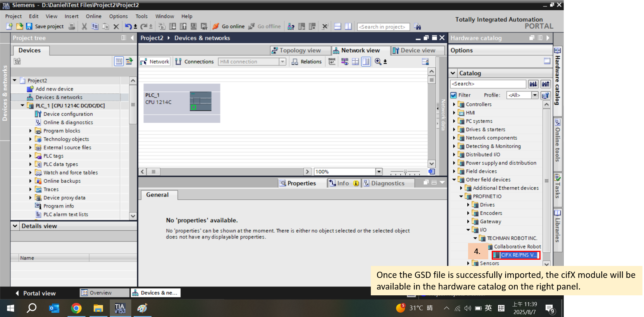The image size is (644, 317).
Task: Open the Options menu
Action: (x=119, y=16)
